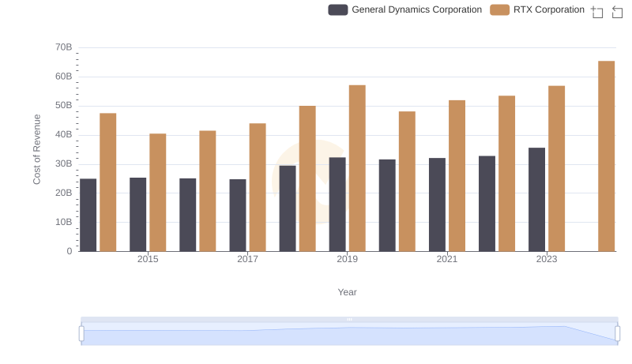The height and width of the screenshot is (364, 632).
Task: Click the Cost of Revenue axis title
Action: point(36,149)
